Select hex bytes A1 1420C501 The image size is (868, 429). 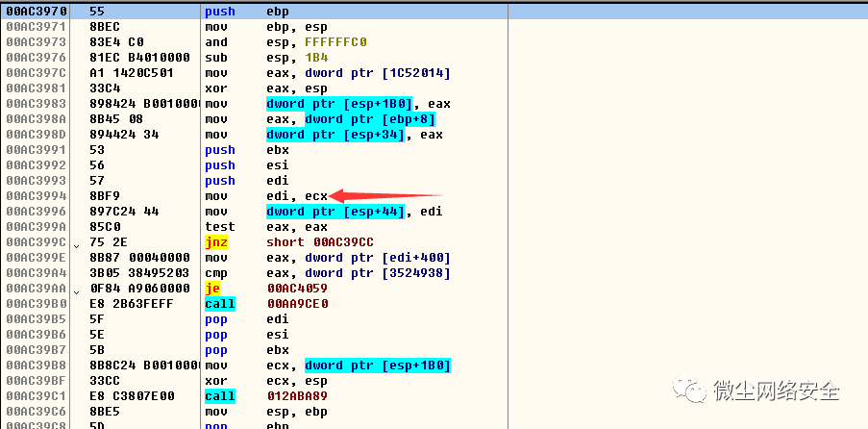132,73
